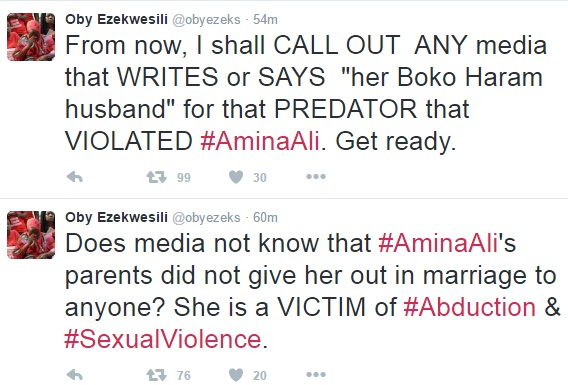Open #AminaAli hashtag in the second tweet
Viewport: 568px width, 385px height.
(x=438, y=243)
